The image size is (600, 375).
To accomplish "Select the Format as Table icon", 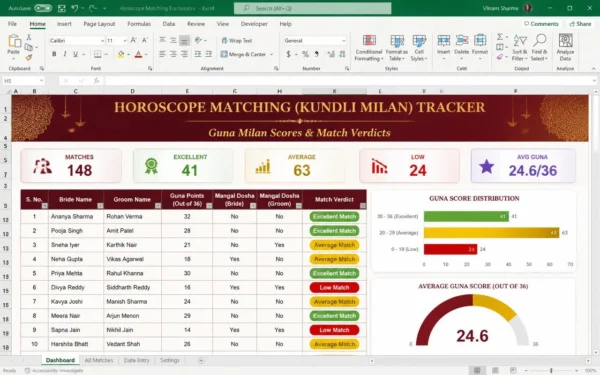I will pyautogui.click(x=396, y=48).
